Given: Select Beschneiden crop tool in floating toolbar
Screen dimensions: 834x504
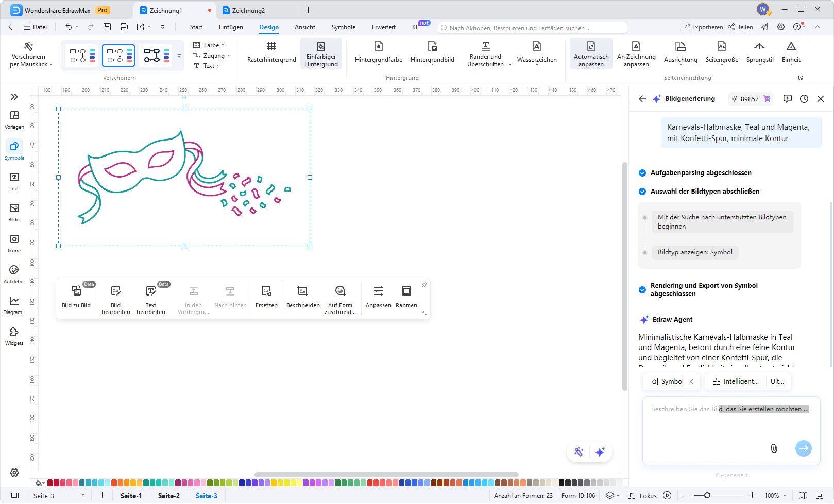Looking at the screenshot, I should pos(303,297).
